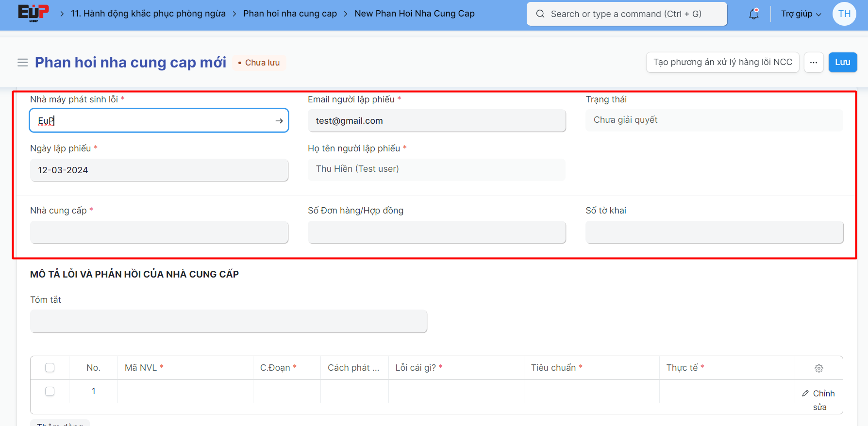Viewport: 868px width, 426px height.
Task: Click the EUP group logo
Action: coord(33,13)
